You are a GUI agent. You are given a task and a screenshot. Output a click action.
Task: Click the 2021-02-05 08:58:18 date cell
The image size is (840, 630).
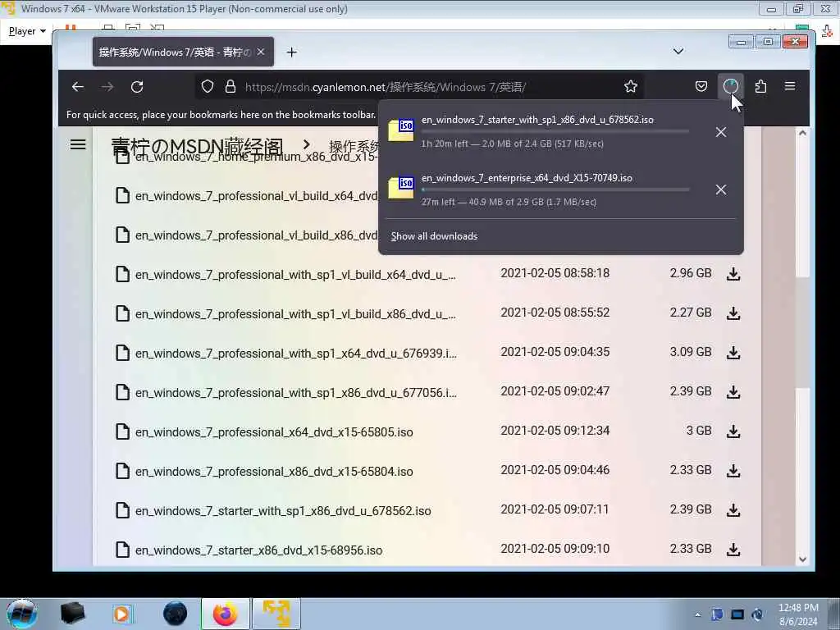(555, 273)
